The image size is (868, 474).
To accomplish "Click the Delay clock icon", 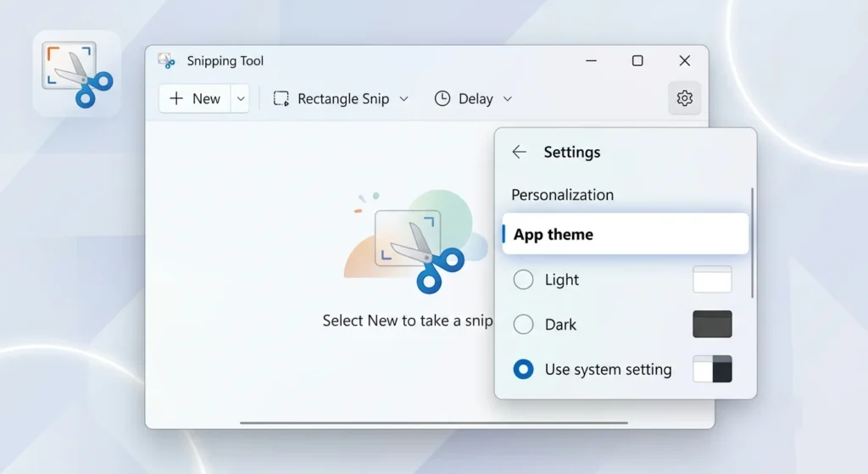I will [442, 98].
